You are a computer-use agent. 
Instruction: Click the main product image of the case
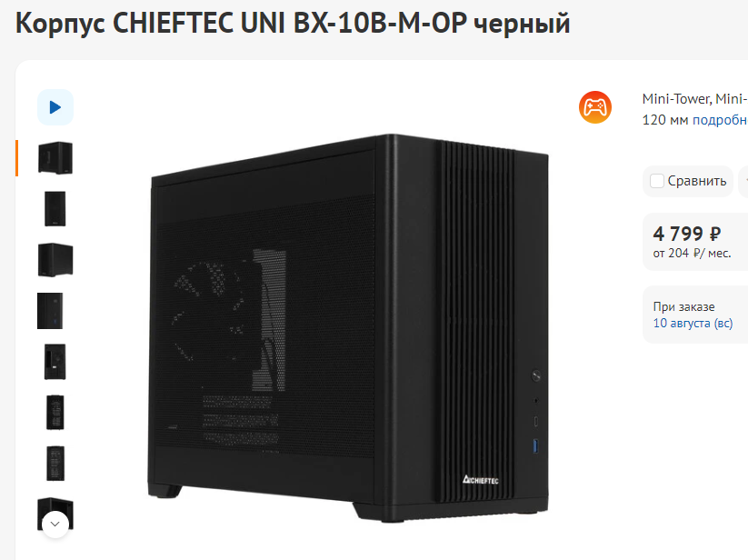click(348, 327)
